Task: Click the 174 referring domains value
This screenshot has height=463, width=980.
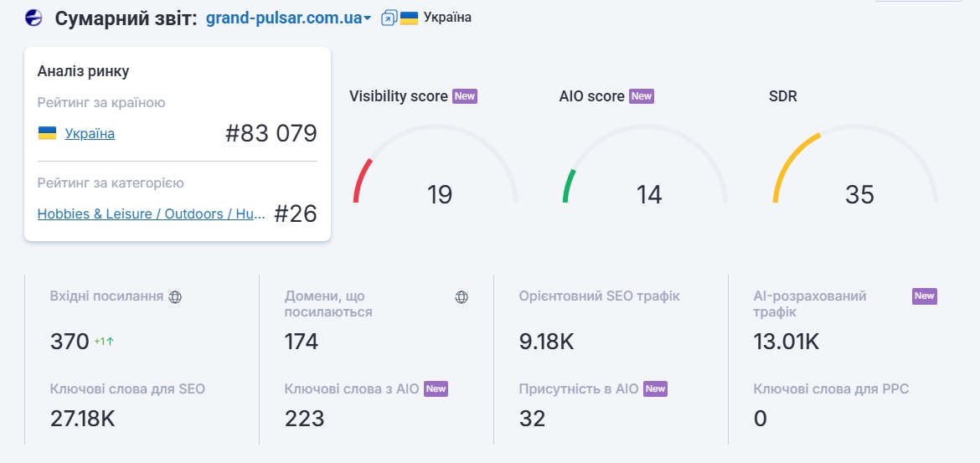Action: 302,342
